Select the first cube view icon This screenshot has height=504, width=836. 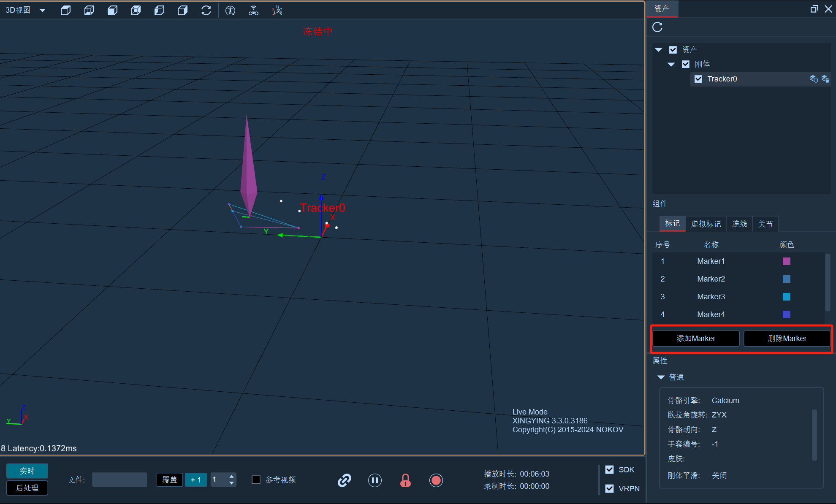coord(65,10)
